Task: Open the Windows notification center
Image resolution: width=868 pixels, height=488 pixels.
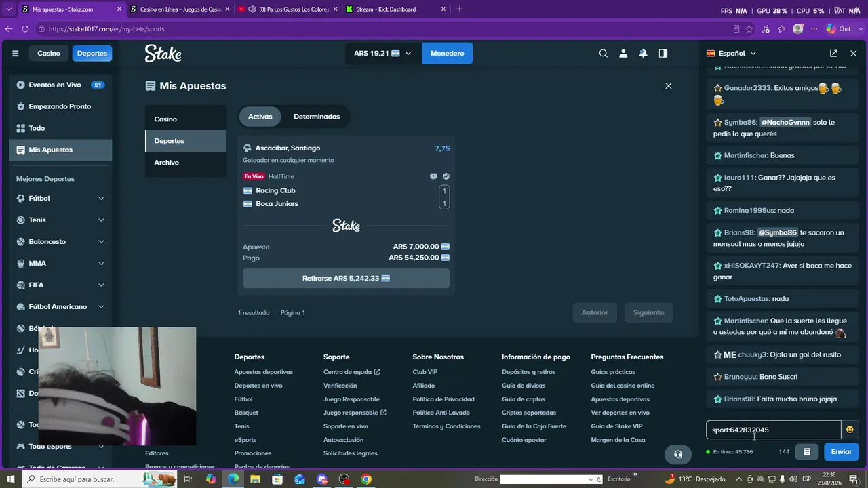Action: coord(855,479)
